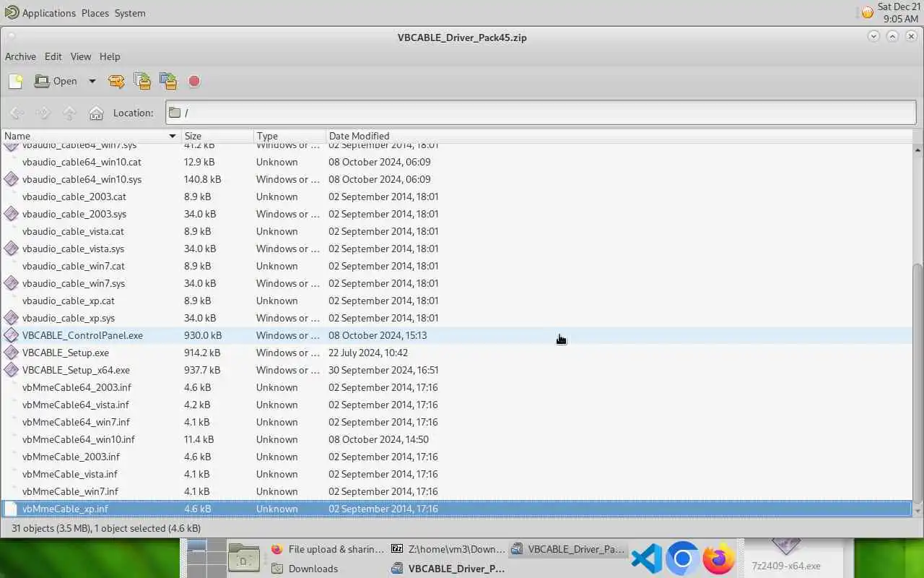Switch to Firefox File upload & sharing task

(x=328, y=549)
